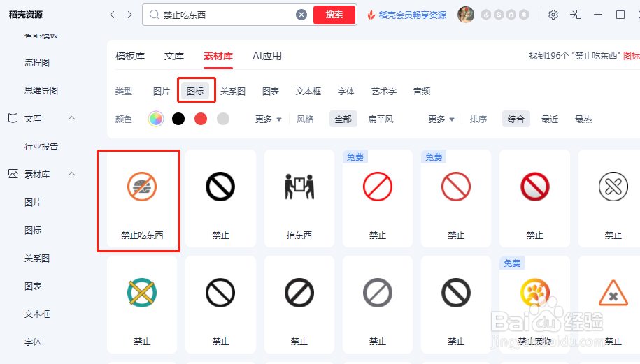Switch to the 模板库 tab
This screenshot has height=364, width=640.
[x=130, y=56]
